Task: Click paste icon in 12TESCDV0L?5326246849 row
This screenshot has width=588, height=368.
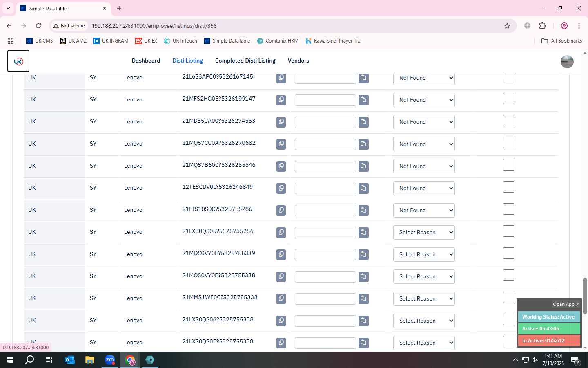Action: (x=363, y=188)
